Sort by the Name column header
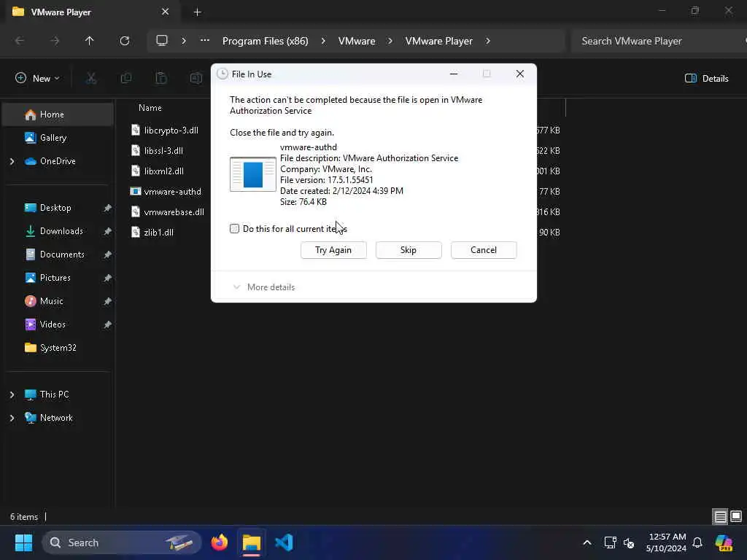 click(x=150, y=108)
